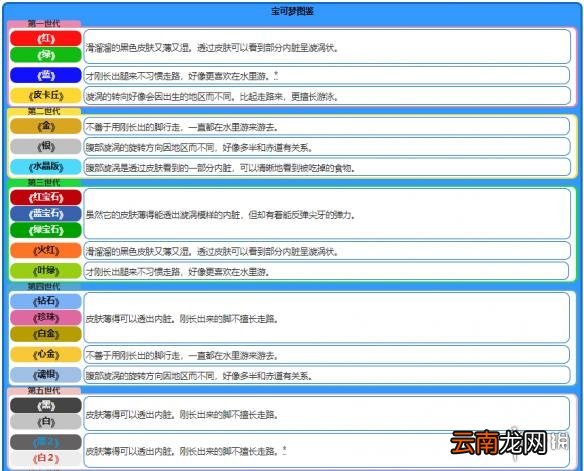Image resolution: width=584 pixels, height=471 pixels.
Task: Click the 第四世代 section heading
Action: point(44,286)
